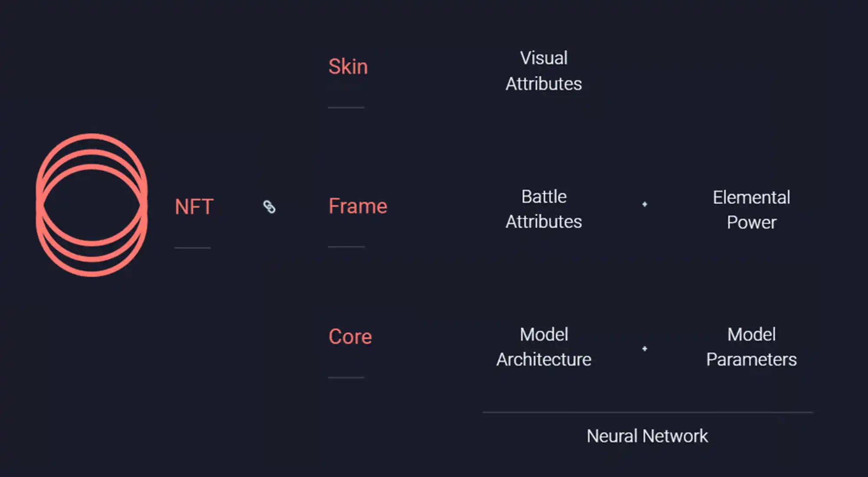
Task: Pick the Model Parameters label
Action: tap(751, 347)
